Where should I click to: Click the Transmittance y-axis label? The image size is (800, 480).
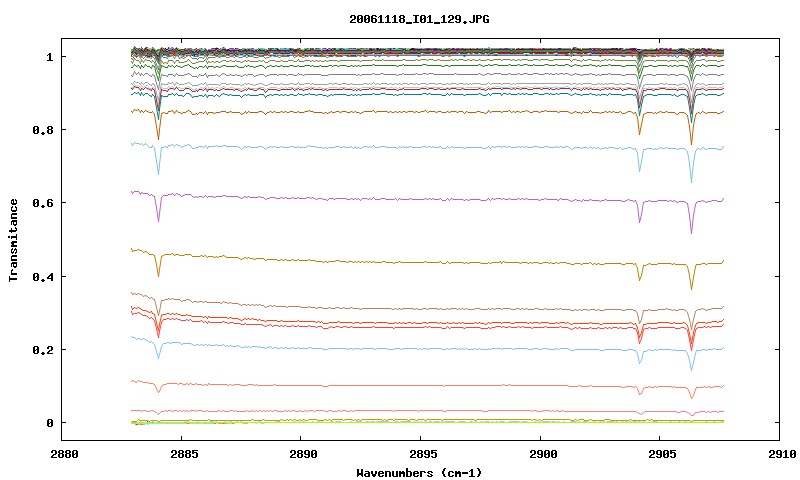click(x=13, y=240)
